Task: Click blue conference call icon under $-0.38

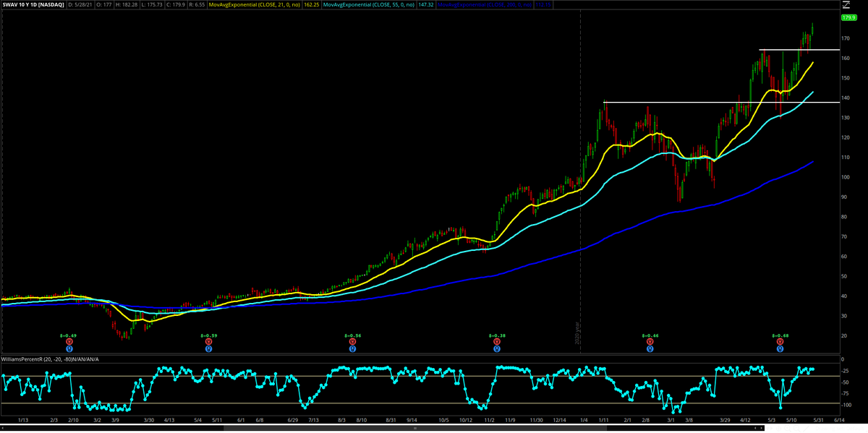Action: click(x=497, y=348)
